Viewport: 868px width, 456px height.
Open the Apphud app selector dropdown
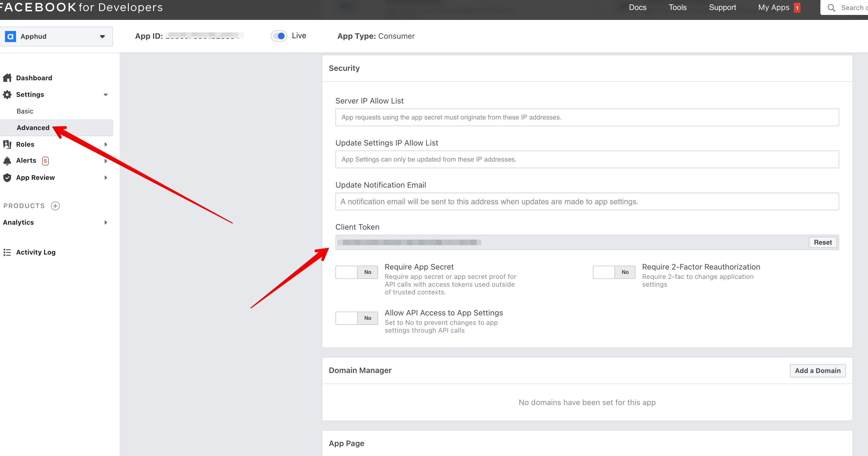[x=102, y=36]
